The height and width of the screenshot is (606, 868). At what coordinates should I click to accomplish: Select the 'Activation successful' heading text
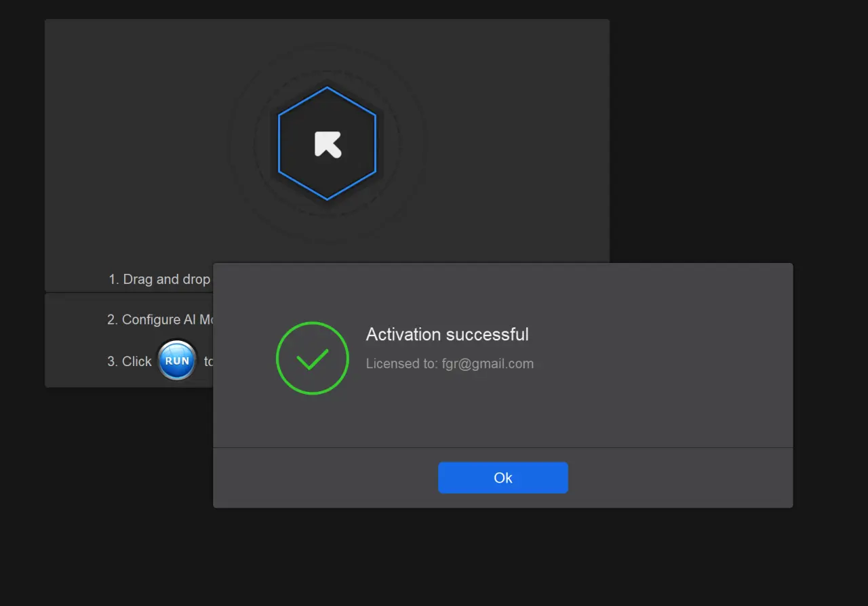tap(448, 334)
